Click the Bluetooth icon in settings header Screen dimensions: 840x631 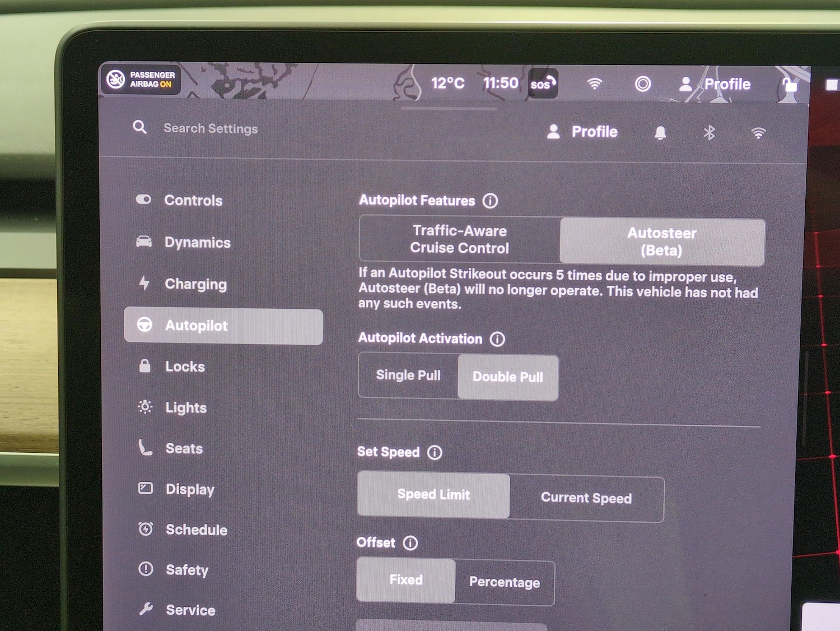click(x=710, y=132)
